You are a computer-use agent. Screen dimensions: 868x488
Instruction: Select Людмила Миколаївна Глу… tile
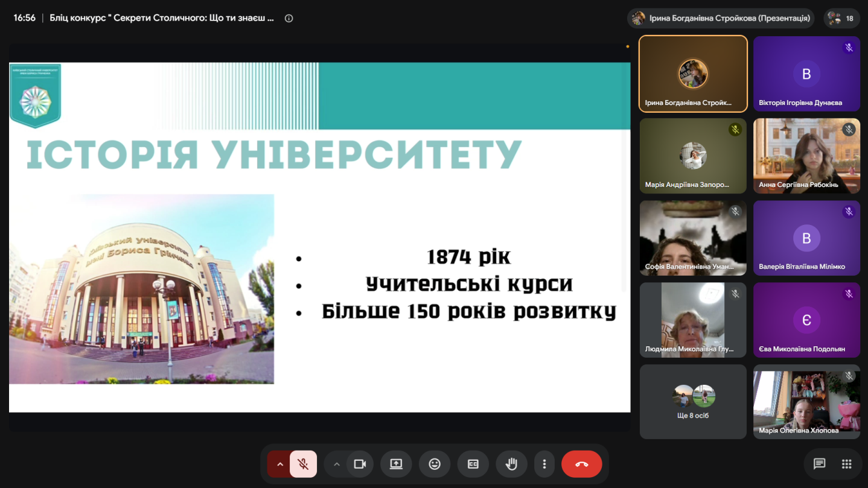click(x=693, y=320)
